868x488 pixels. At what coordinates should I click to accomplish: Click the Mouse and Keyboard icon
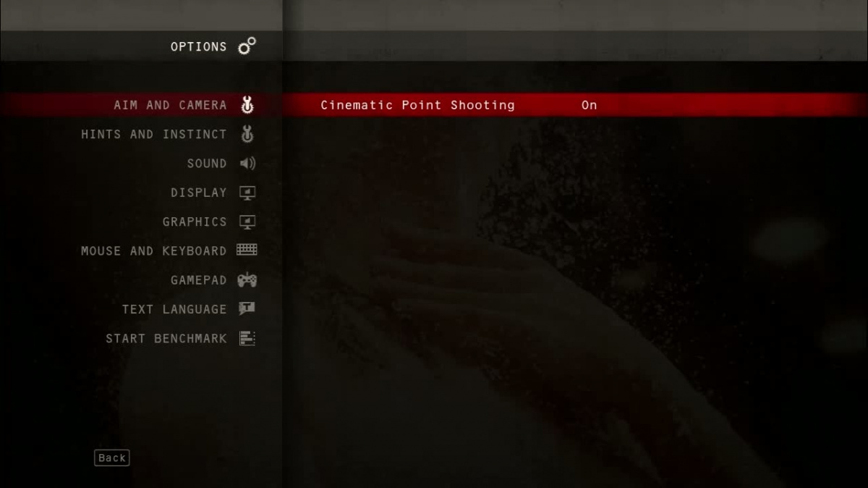coord(247,251)
